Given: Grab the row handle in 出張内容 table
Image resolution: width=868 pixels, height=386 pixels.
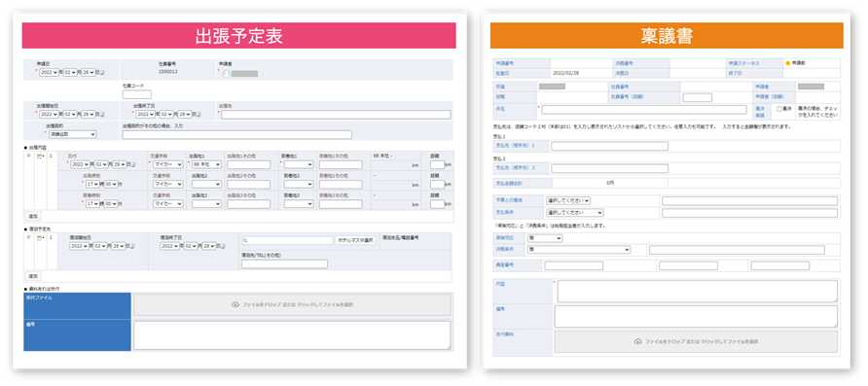Looking at the screenshot, I should (x=28, y=156).
